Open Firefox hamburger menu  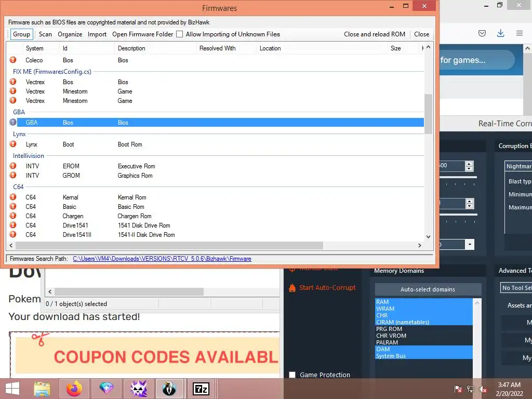(x=520, y=33)
